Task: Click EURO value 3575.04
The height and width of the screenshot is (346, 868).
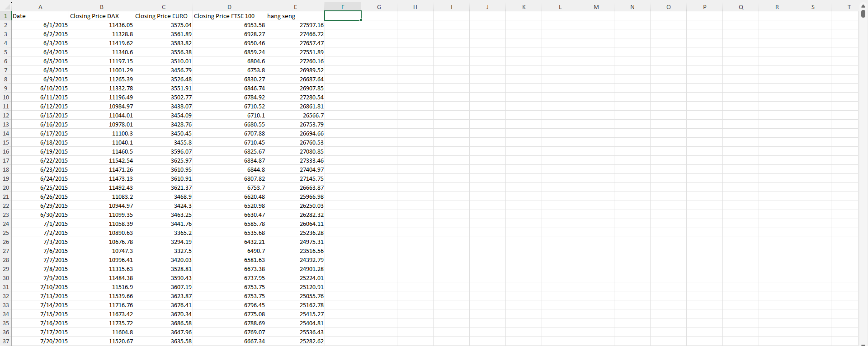Action: pos(163,25)
